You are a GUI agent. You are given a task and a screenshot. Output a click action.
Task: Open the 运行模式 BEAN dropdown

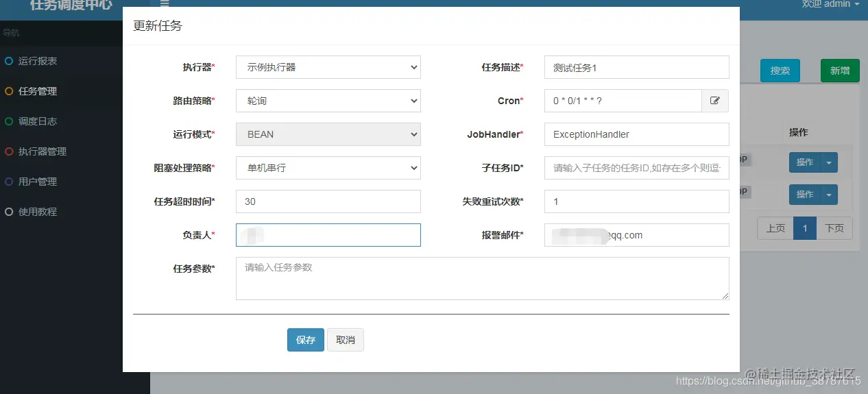pyautogui.click(x=328, y=134)
